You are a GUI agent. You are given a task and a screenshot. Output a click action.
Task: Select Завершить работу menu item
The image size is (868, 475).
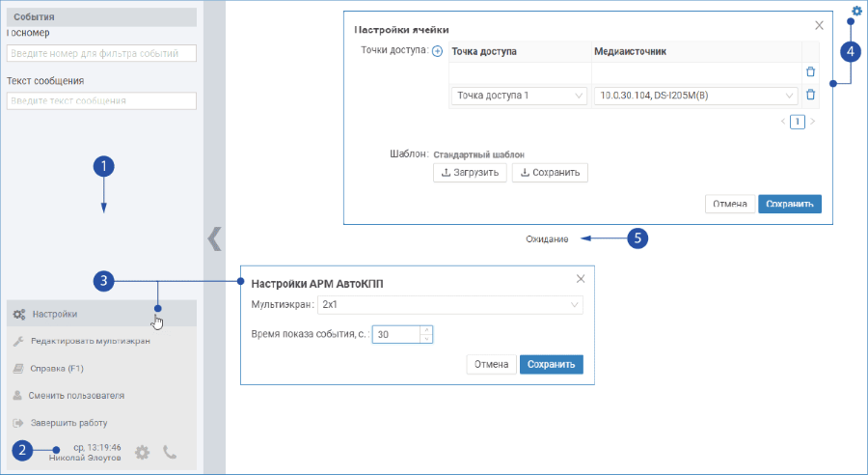click(x=101, y=422)
